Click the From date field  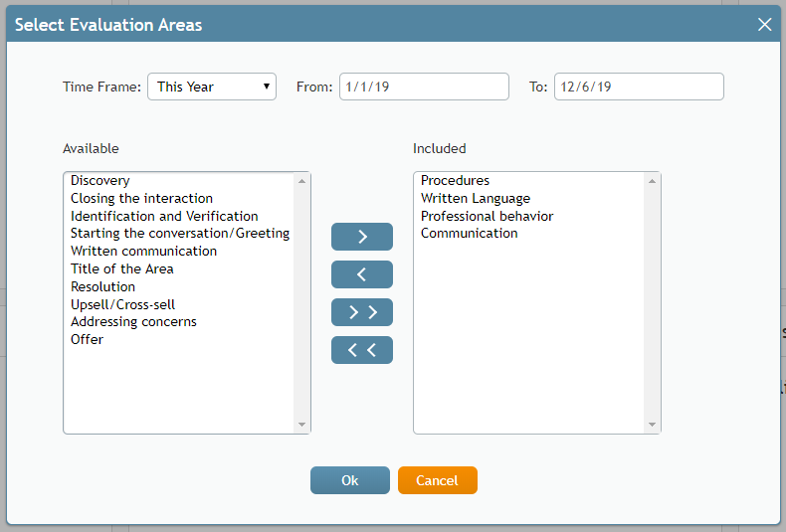tap(424, 87)
